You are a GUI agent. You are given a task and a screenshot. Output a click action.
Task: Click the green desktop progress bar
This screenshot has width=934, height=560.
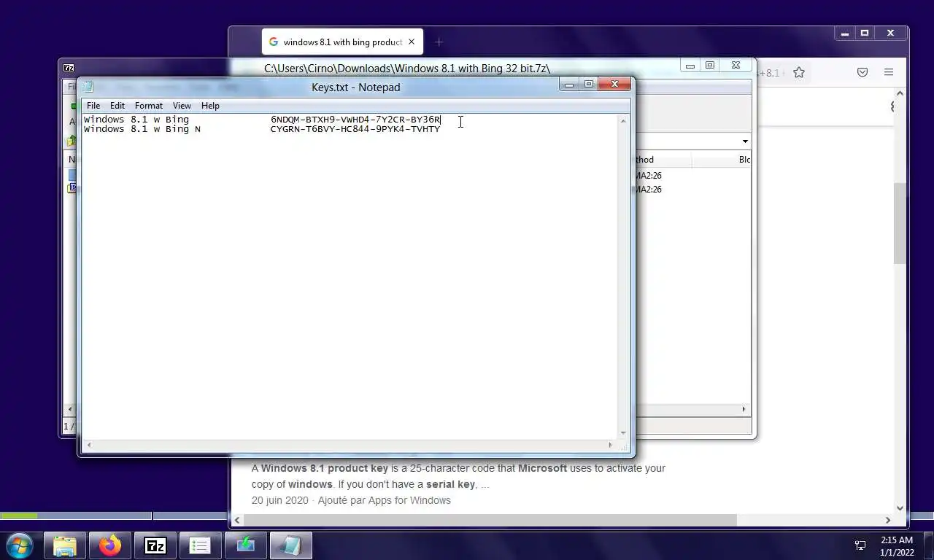tap(19, 516)
